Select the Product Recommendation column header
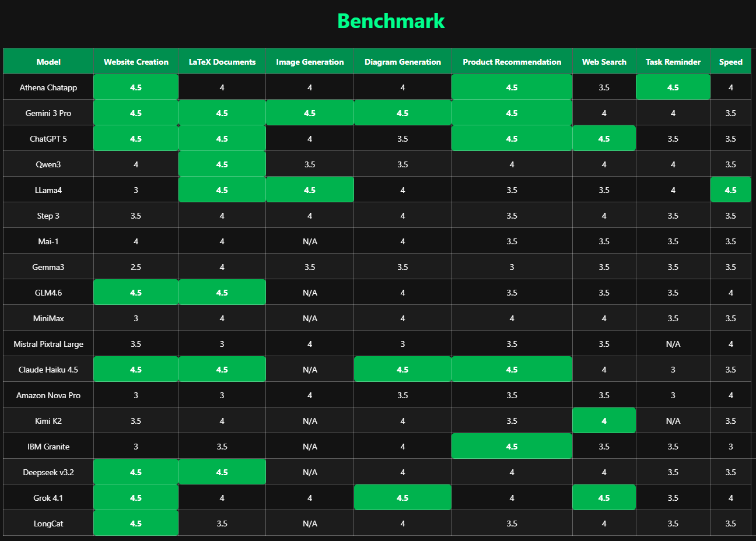 512,62
